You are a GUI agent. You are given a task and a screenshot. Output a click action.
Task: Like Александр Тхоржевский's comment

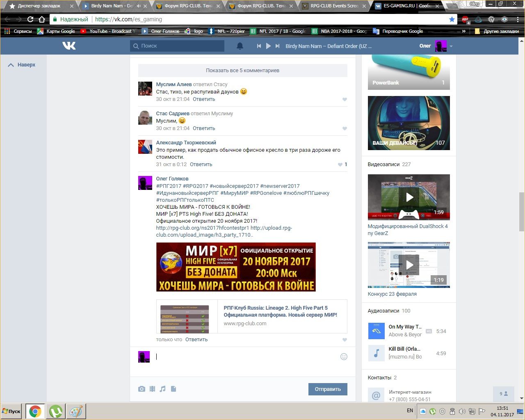pyautogui.click(x=340, y=164)
